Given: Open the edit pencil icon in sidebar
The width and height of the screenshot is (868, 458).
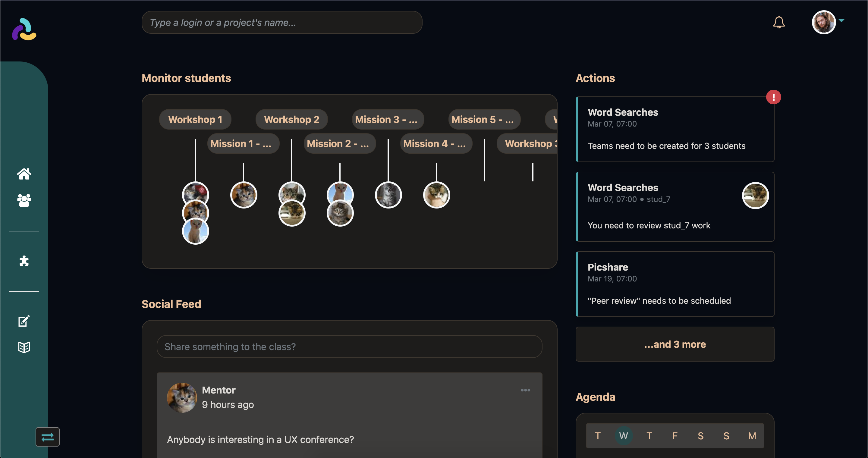Looking at the screenshot, I should click(24, 321).
